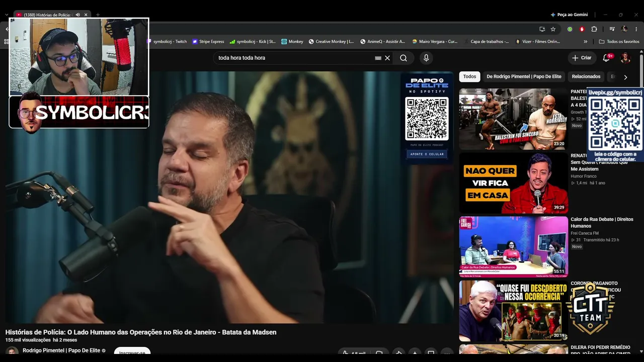The image size is (644, 362).
Task: Open the Balestrin foi sincero video thumbnail
Action: [513, 119]
